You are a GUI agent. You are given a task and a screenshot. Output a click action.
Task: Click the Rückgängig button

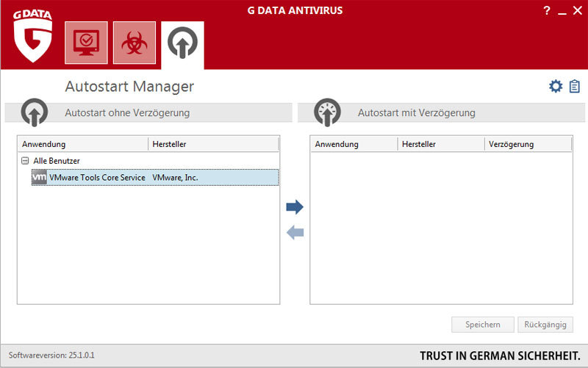(545, 325)
